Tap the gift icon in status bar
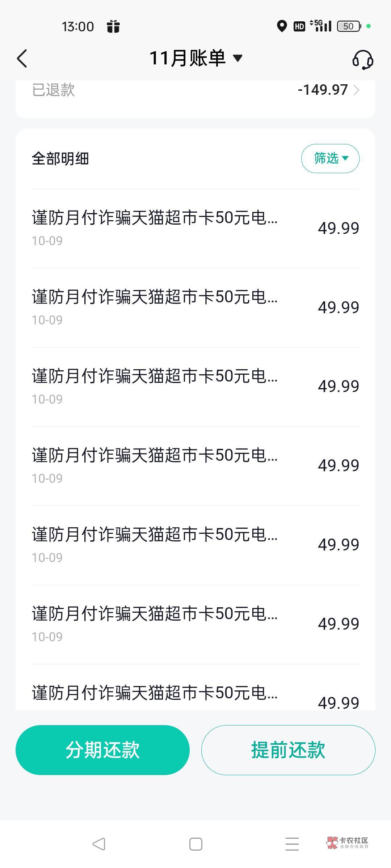Viewport: 391px width, 868px height. click(113, 26)
